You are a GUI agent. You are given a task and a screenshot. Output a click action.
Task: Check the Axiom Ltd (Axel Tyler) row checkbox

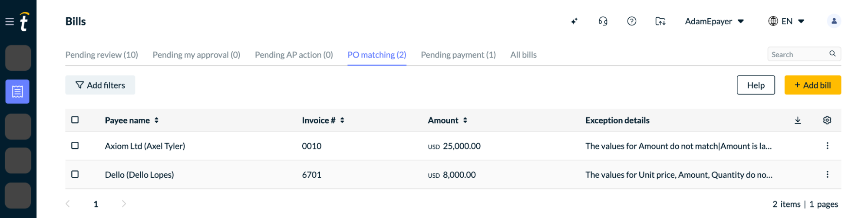(x=75, y=146)
